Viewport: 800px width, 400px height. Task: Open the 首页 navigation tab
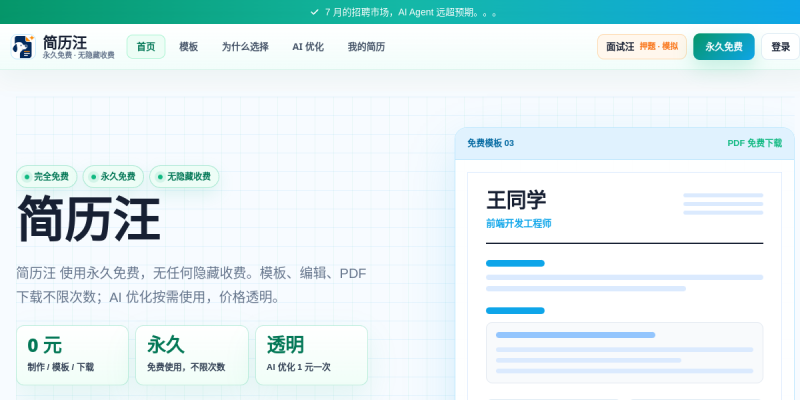click(x=146, y=47)
